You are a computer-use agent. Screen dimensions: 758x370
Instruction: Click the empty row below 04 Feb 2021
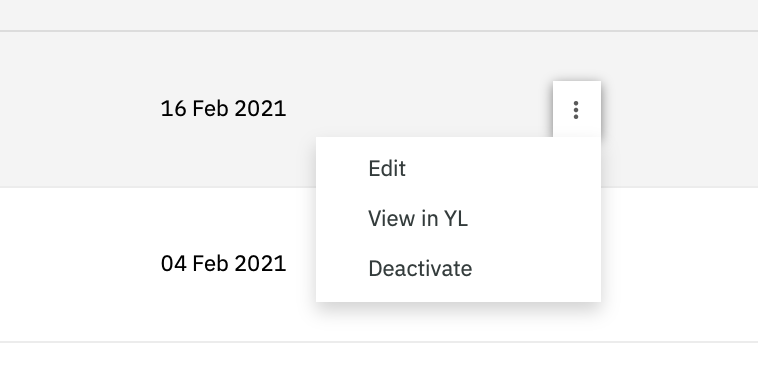tap(379, 356)
